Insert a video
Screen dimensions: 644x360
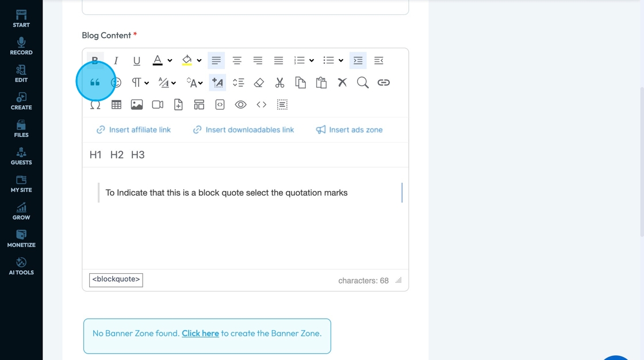(x=158, y=105)
